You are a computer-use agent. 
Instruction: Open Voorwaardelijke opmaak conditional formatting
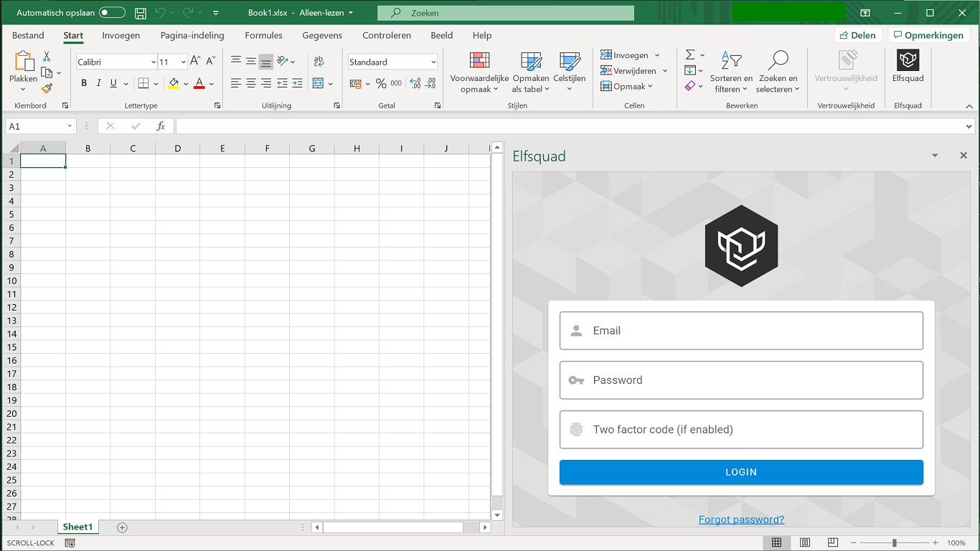click(479, 72)
